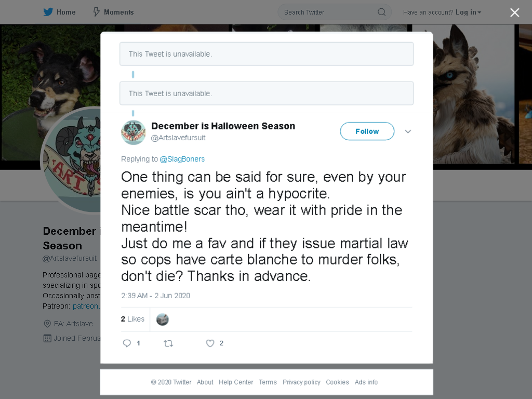Viewport: 532px width, 399px height.
Task: Expand the tweet options chevron beside Follow
Action: [x=408, y=131]
